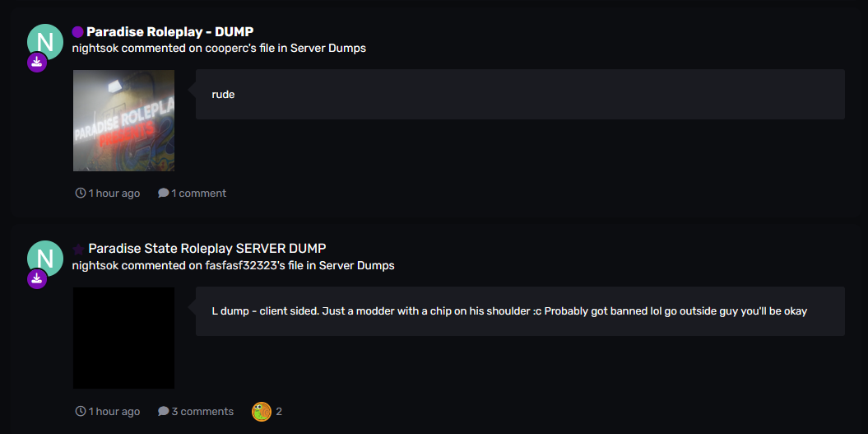Open Server Dumps category in the fasfasf32323 post
The height and width of the screenshot is (434, 868).
tap(357, 265)
